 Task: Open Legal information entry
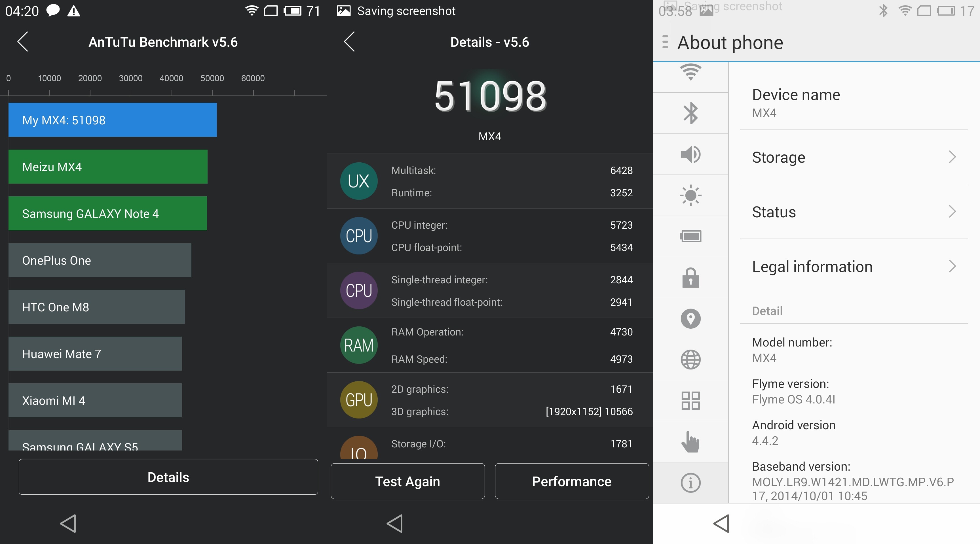(x=854, y=267)
